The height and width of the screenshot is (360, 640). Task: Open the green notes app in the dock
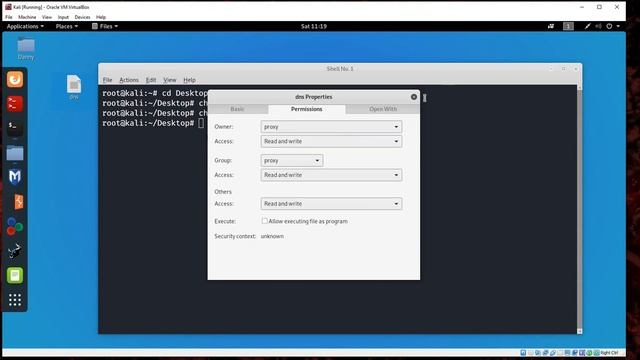point(15,276)
